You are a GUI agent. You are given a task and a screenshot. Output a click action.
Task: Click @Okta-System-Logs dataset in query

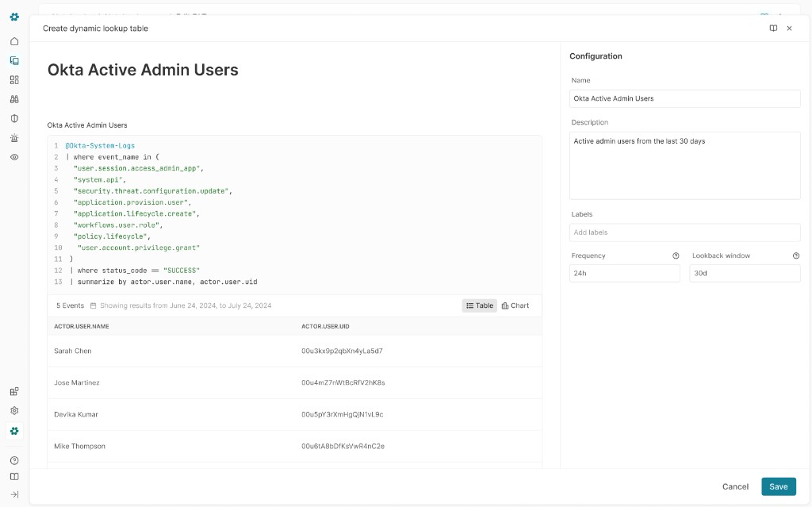100,146
